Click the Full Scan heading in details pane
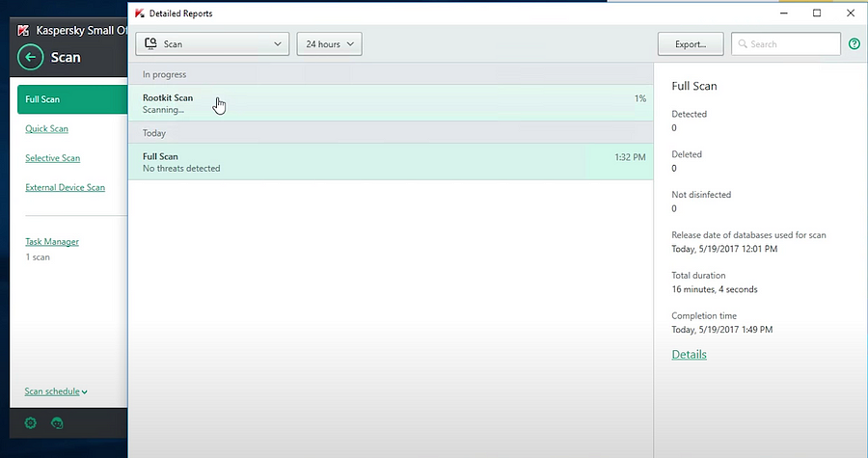This screenshot has width=868, height=458. [x=694, y=86]
